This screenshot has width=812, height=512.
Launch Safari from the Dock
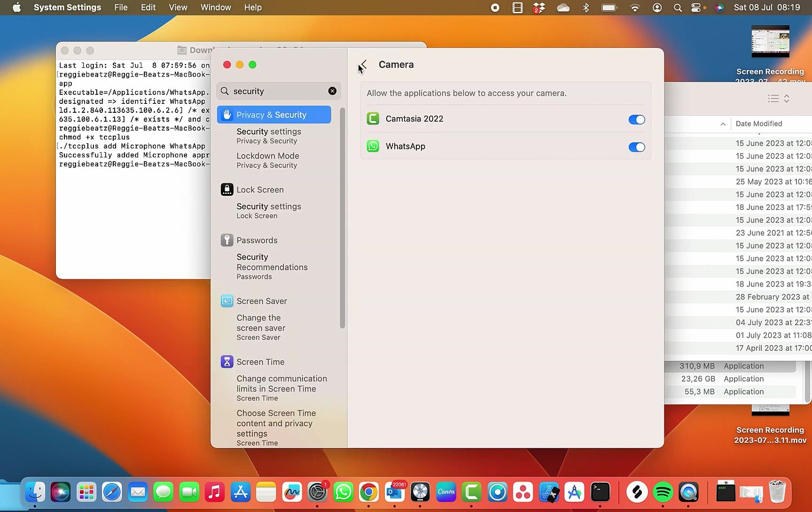point(112,492)
